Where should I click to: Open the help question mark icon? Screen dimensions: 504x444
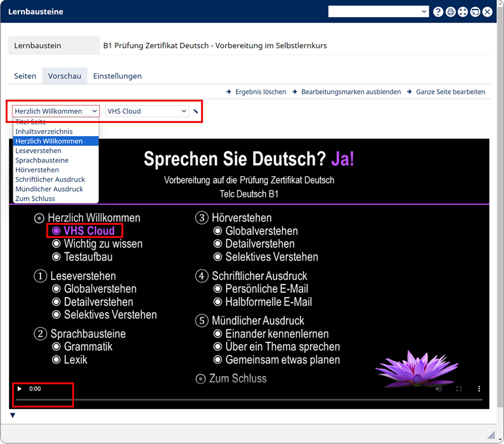[438, 12]
